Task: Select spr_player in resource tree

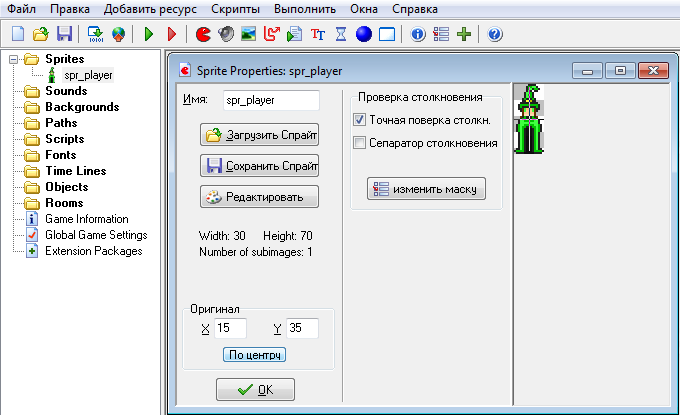Action: [x=88, y=75]
